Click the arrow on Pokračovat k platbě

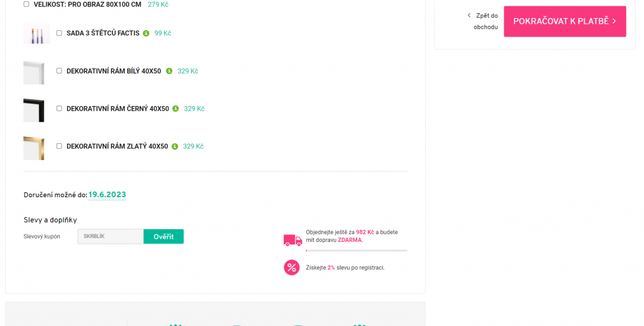(x=614, y=21)
